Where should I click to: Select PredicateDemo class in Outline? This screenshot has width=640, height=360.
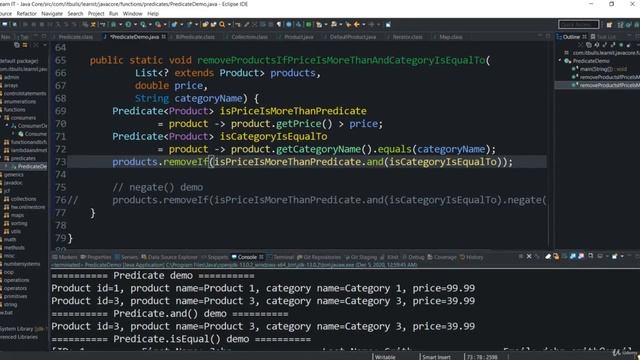click(x=591, y=61)
